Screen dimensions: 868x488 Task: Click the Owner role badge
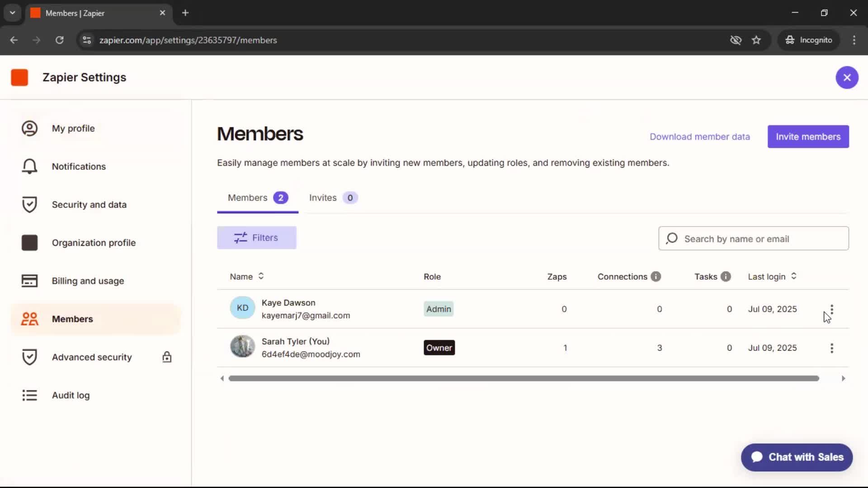[x=439, y=348]
